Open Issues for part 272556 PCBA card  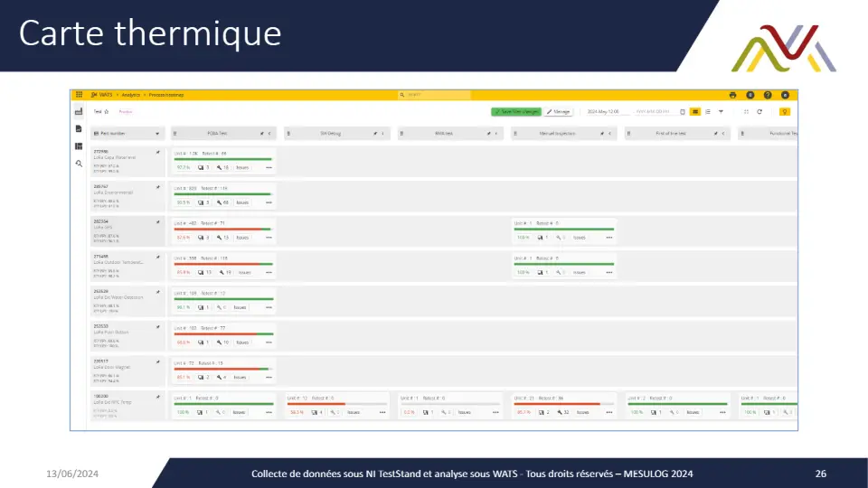[x=242, y=168]
